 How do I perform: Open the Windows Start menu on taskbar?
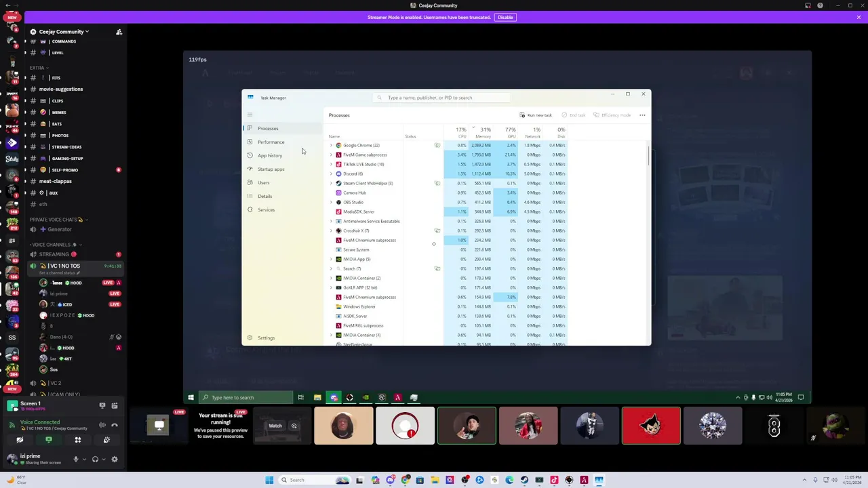269,480
